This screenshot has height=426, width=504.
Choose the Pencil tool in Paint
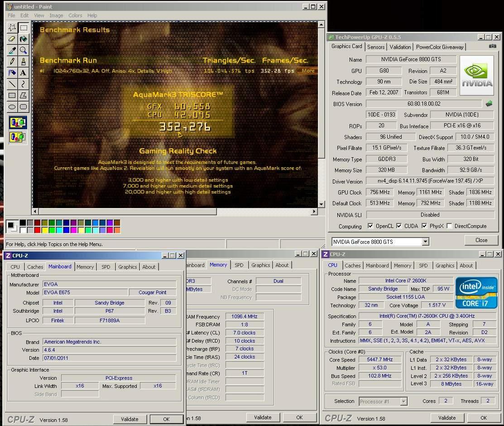tap(12, 62)
